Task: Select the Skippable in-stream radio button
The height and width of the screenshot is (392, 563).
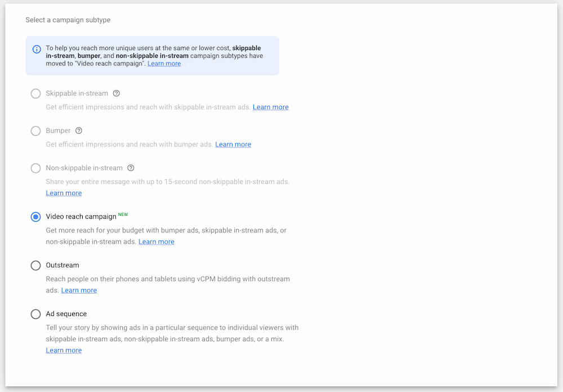Action: (35, 93)
